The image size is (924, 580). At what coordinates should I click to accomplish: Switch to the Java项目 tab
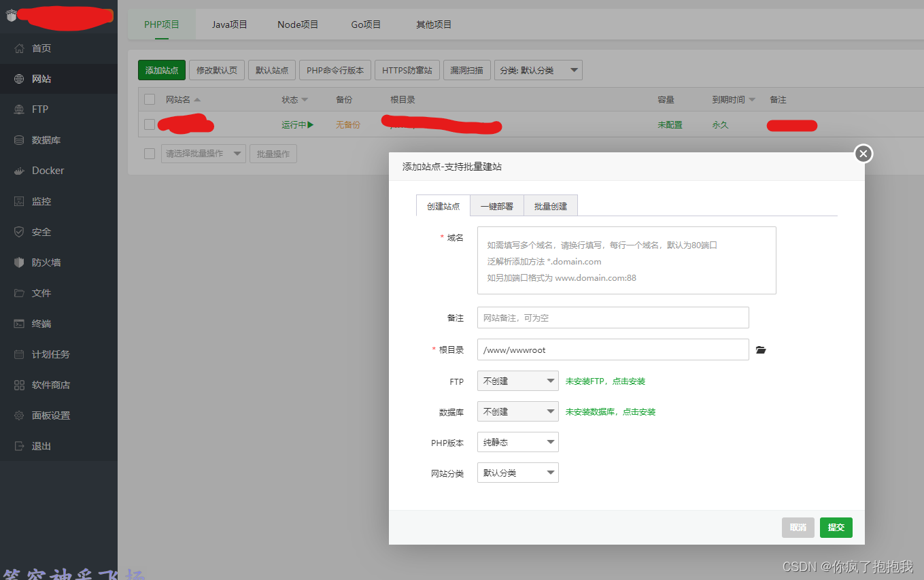point(230,24)
